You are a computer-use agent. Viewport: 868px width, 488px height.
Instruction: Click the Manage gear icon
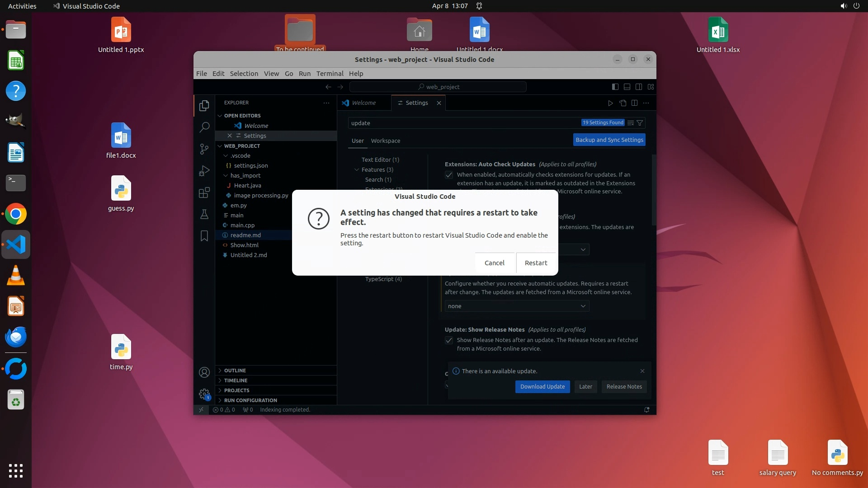pyautogui.click(x=204, y=394)
